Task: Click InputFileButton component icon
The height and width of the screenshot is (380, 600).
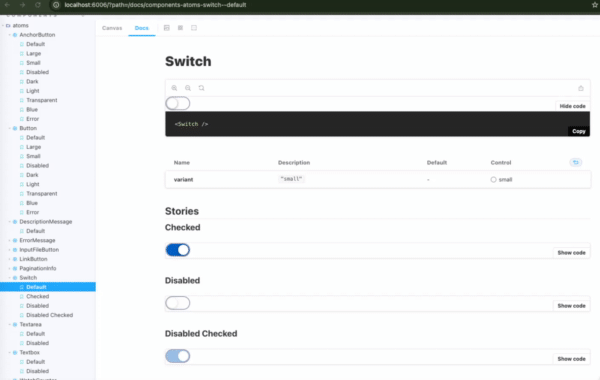Action: pyautogui.click(x=15, y=250)
